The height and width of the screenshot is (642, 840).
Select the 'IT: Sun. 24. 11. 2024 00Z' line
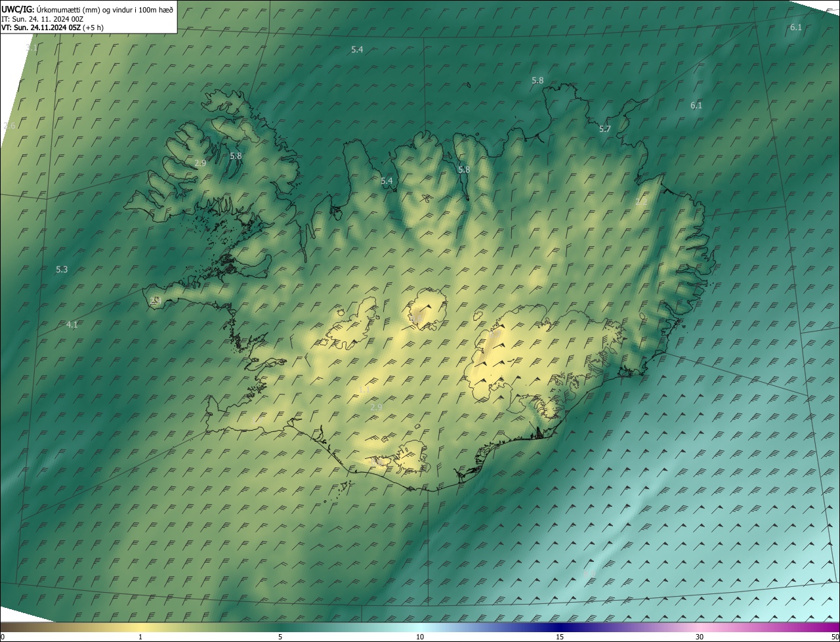pos(42,19)
